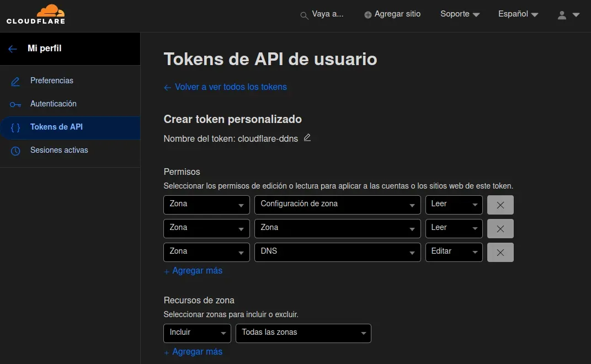
Task: Edit the token name using the pencil icon
Action: coord(307,138)
